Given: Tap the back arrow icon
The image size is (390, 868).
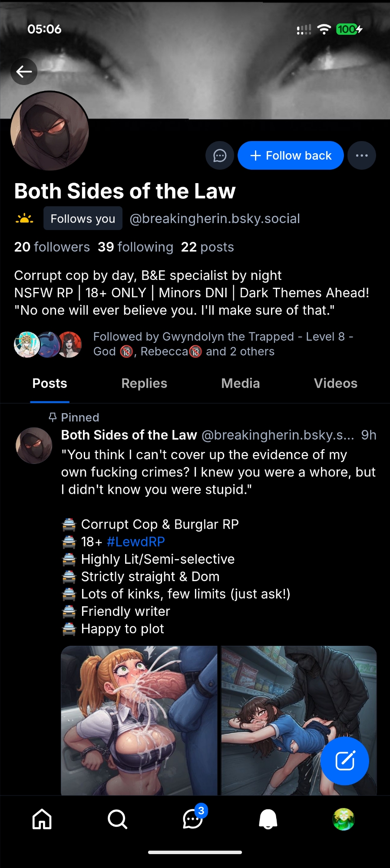Looking at the screenshot, I should (24, 72).
